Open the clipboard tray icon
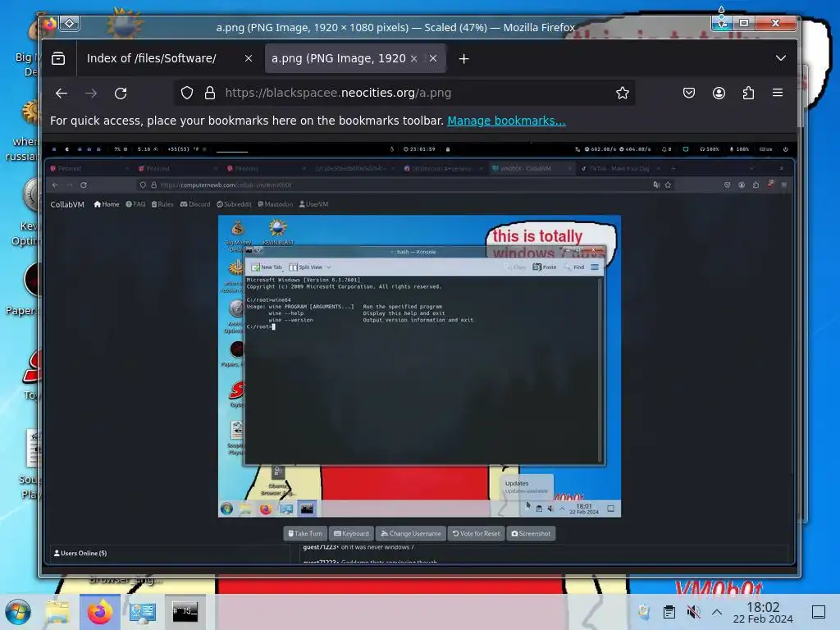Viewport: 840px width, 630px height. click(669, 612)
